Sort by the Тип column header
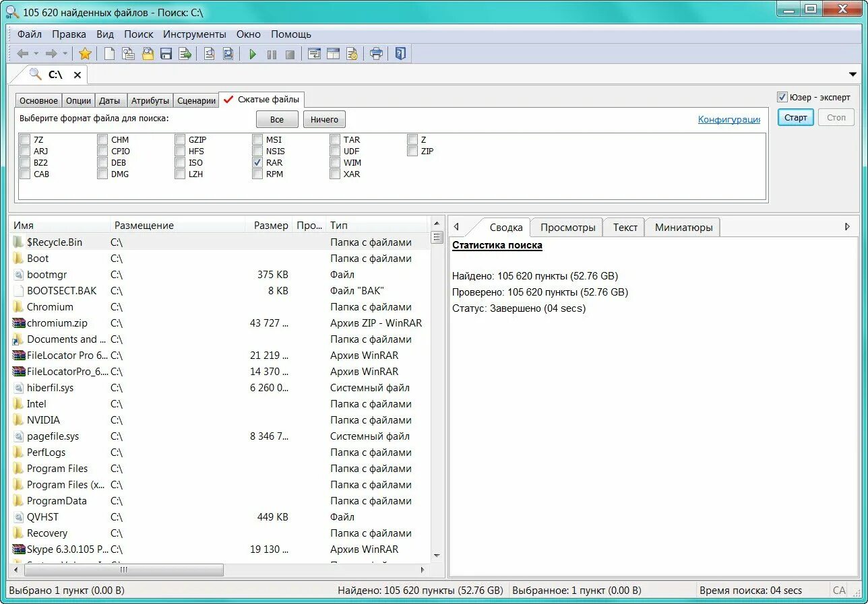 pyautogui.click(x=377, y=226)
